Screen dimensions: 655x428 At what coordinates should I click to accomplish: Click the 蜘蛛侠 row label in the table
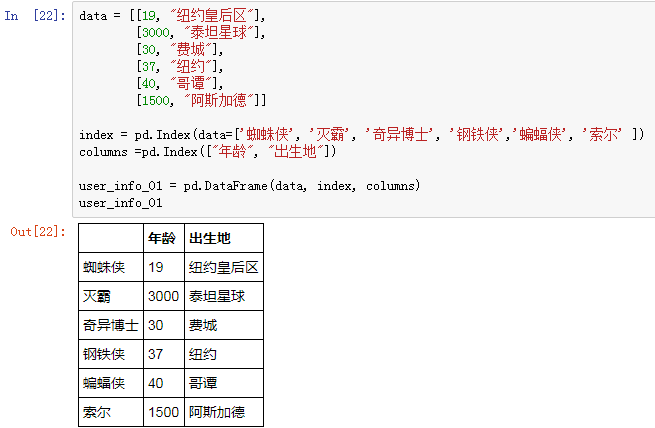point(111,267)
